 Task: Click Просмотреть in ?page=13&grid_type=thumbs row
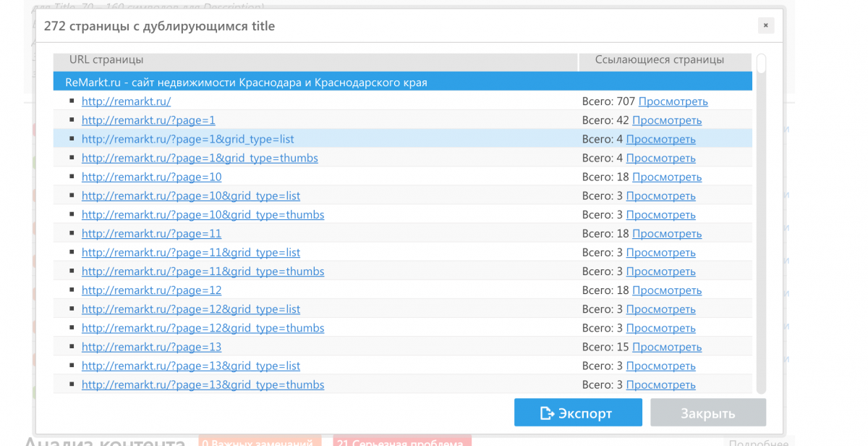pyautogui.click(x=660, y=384)
